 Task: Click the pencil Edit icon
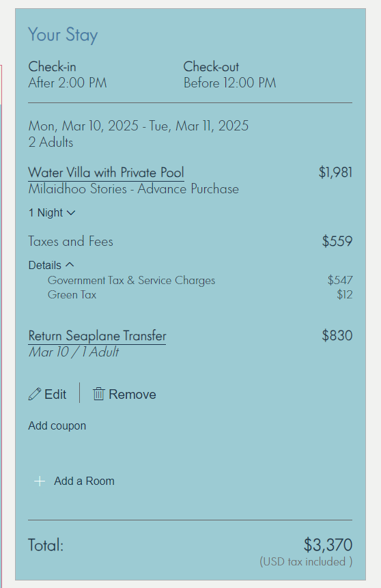pyautogui.click(x=35, y=394)
